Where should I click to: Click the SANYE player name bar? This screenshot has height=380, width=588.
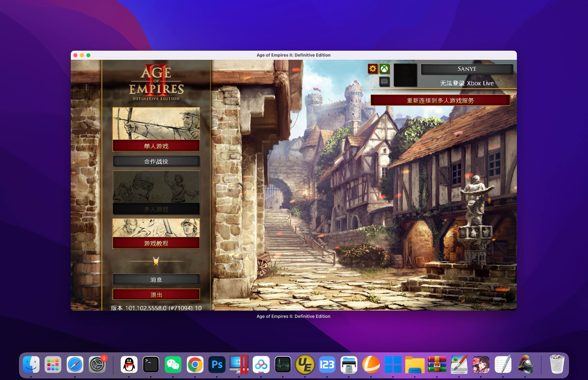pyautogui.click(x=467, y=69)
